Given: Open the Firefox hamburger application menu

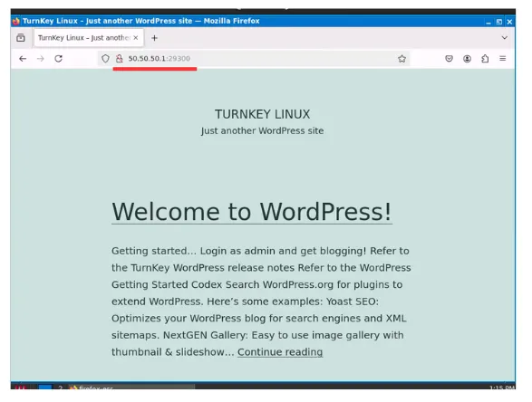Looking at the screenshot, I should (503, 58).
